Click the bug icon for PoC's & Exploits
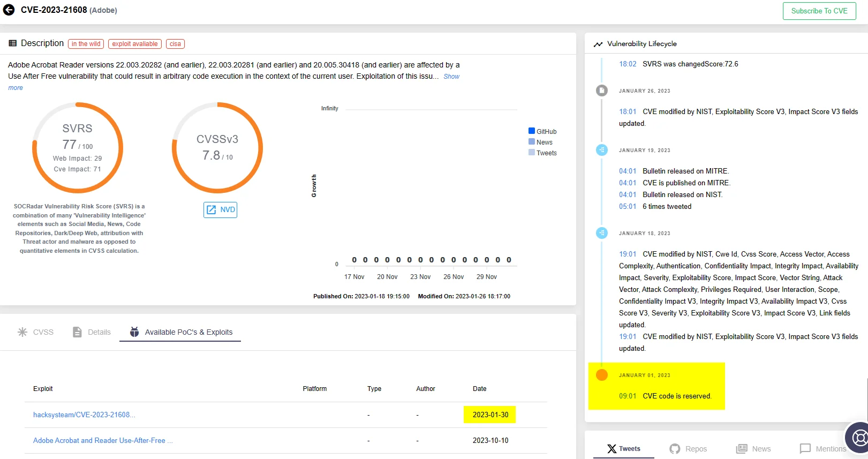 coord(134,332)
